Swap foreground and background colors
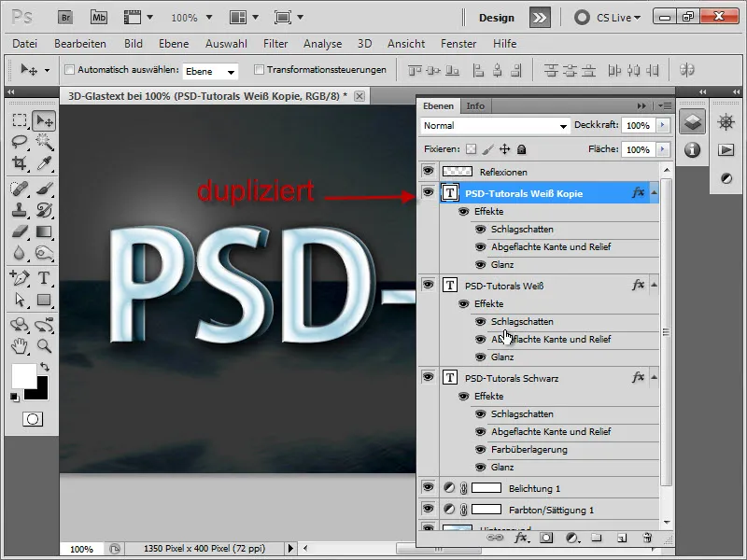Screen dimensions: 747x560 tap(44, 367)
